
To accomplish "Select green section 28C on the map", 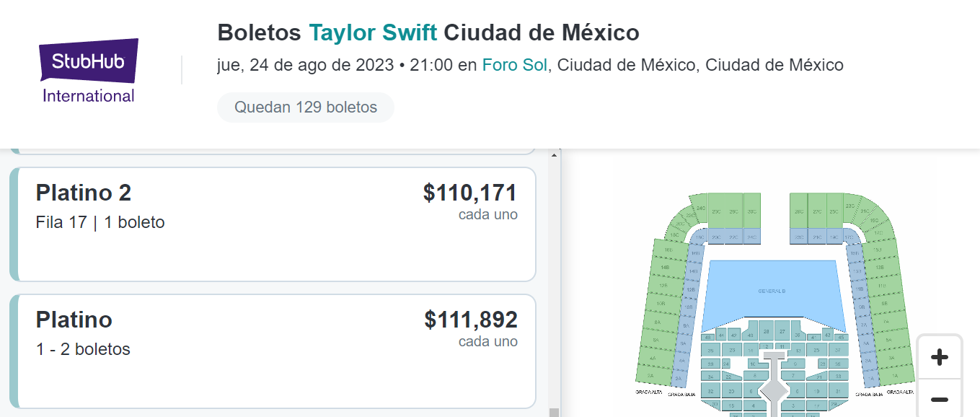I will pyautogui.click(x=734, y=211).
